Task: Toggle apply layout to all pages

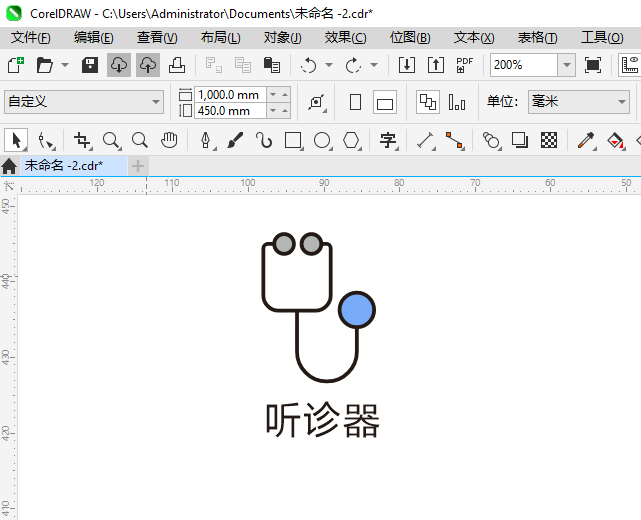Action: [x=428, y=102]
